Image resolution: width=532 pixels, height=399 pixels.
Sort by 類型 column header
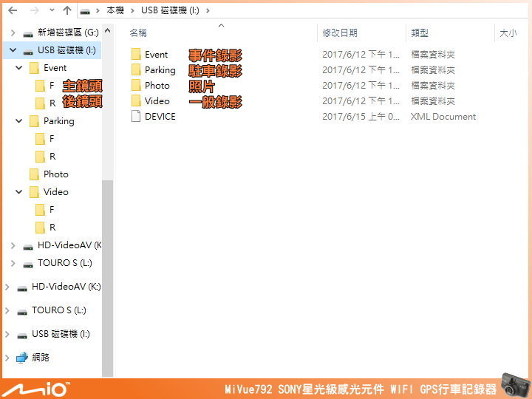[x=420, y=33]
